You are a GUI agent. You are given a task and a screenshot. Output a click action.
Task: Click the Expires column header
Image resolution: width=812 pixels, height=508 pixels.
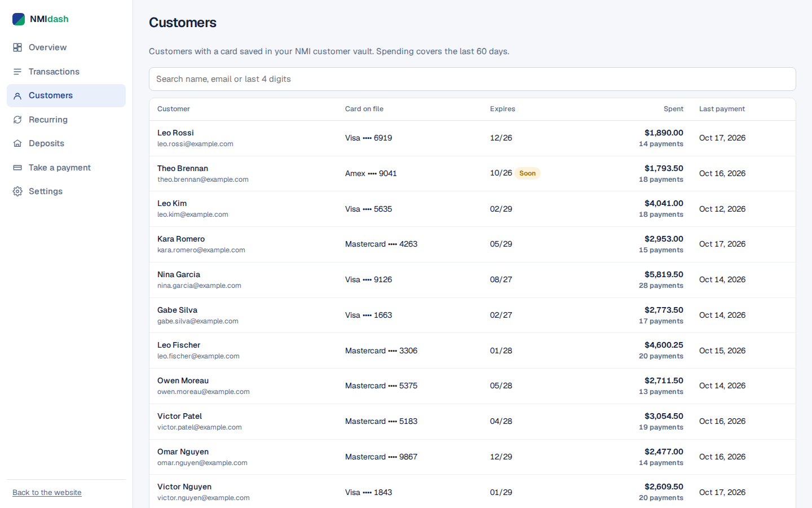[502, 109]
